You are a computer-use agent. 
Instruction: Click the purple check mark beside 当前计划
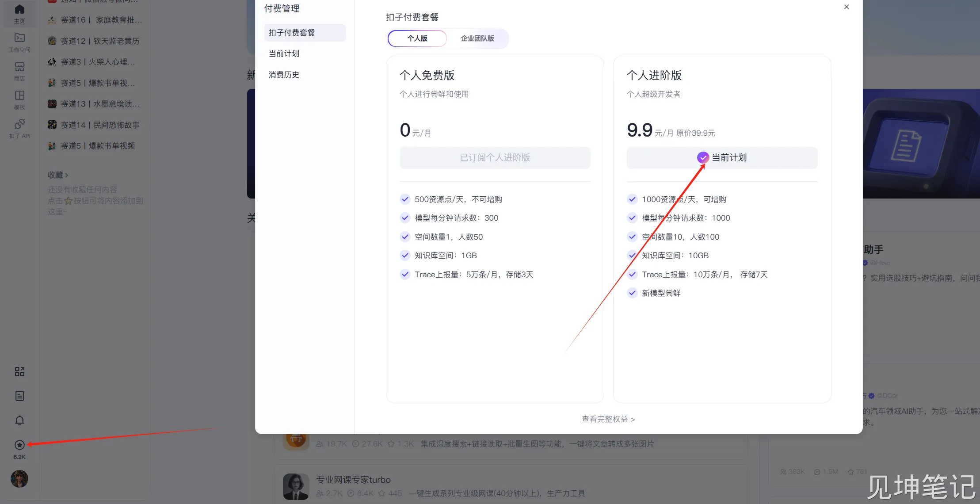703,157
